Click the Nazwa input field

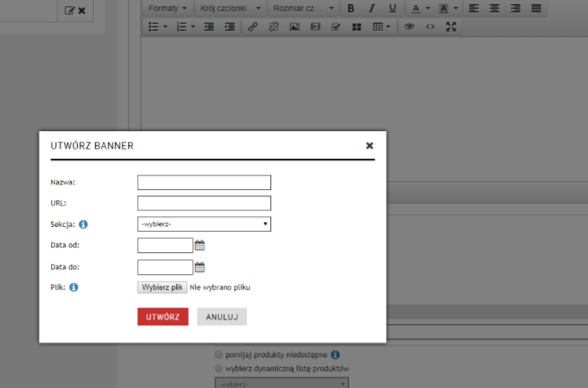click(x=204, y=182)
